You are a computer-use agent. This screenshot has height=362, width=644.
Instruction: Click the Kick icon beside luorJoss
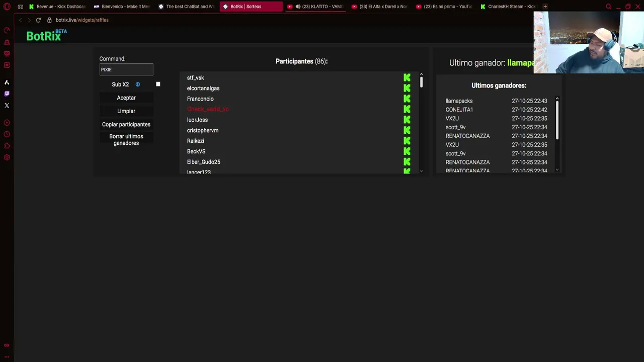point(407,120)
